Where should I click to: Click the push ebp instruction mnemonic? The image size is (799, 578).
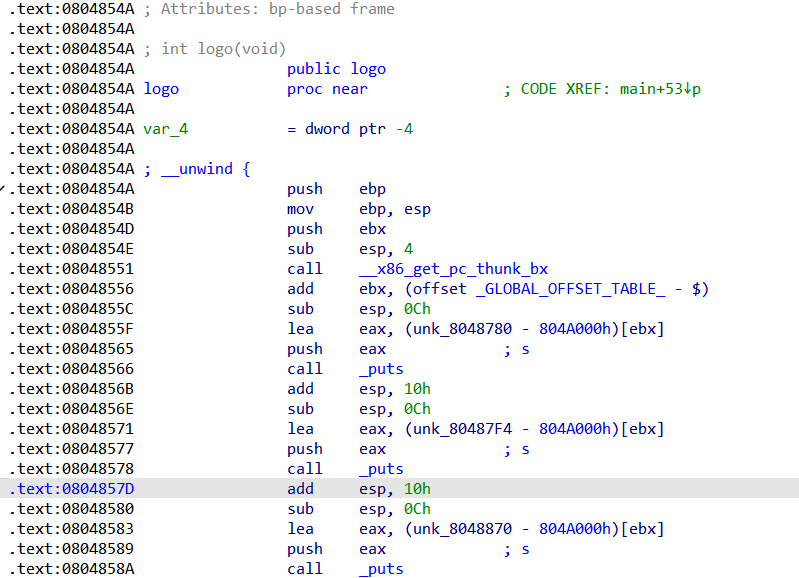tap(304, 189)
